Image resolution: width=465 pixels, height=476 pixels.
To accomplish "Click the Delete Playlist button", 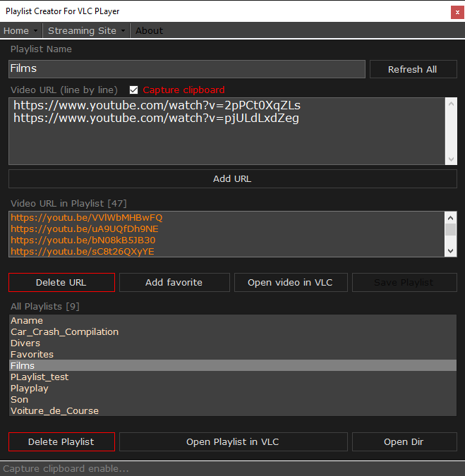I will tap(61, 441).
